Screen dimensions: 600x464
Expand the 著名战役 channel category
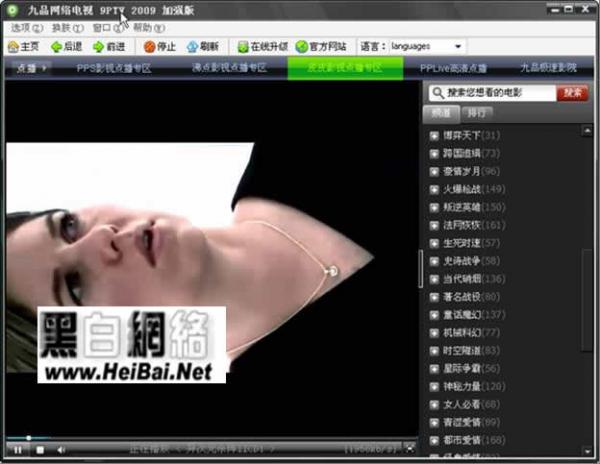coord(434,297)
